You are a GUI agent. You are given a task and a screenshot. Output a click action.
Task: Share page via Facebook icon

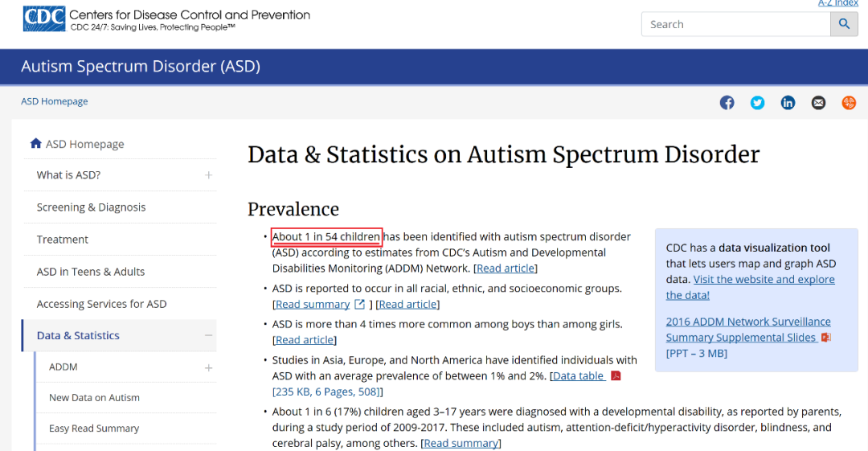(x=727, y=103)
